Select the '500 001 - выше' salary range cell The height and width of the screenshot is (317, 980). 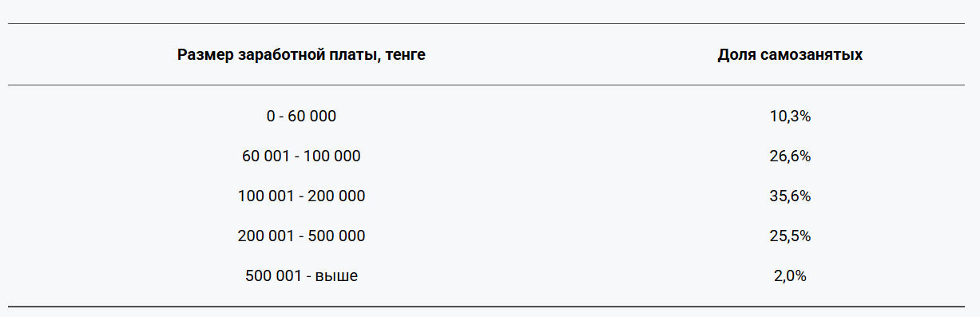click(301, 275)
